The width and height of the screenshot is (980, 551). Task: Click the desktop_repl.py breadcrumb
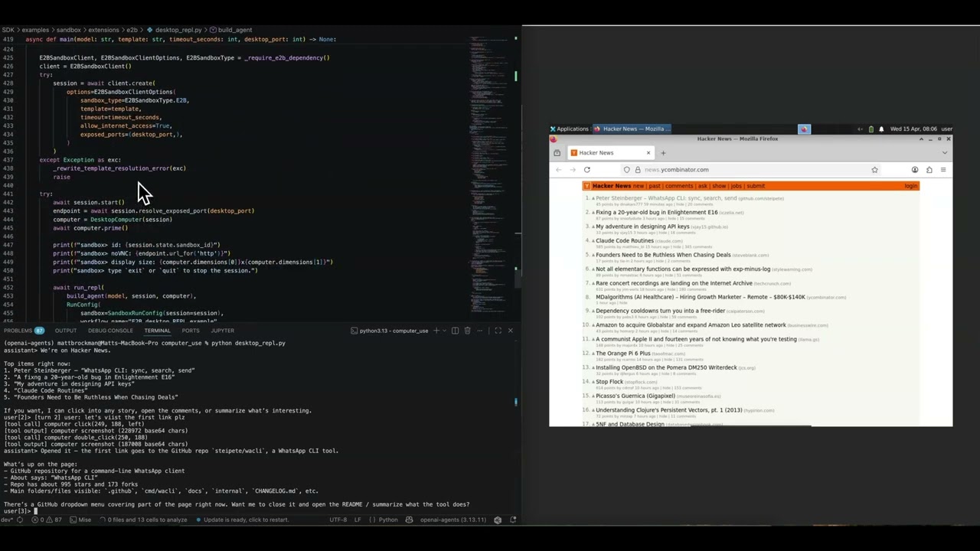tap(175, 30)
